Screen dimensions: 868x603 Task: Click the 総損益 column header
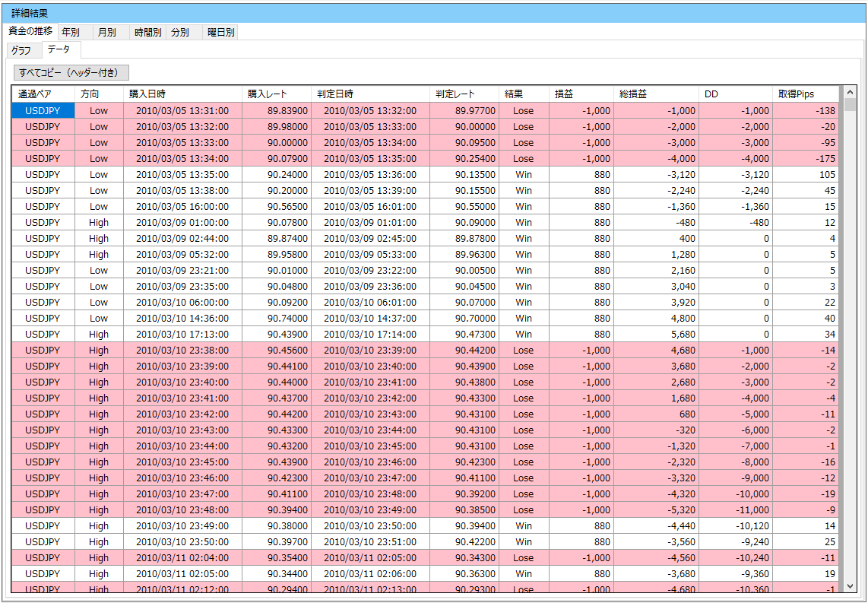pyautogui.click(x=656, y=94)
